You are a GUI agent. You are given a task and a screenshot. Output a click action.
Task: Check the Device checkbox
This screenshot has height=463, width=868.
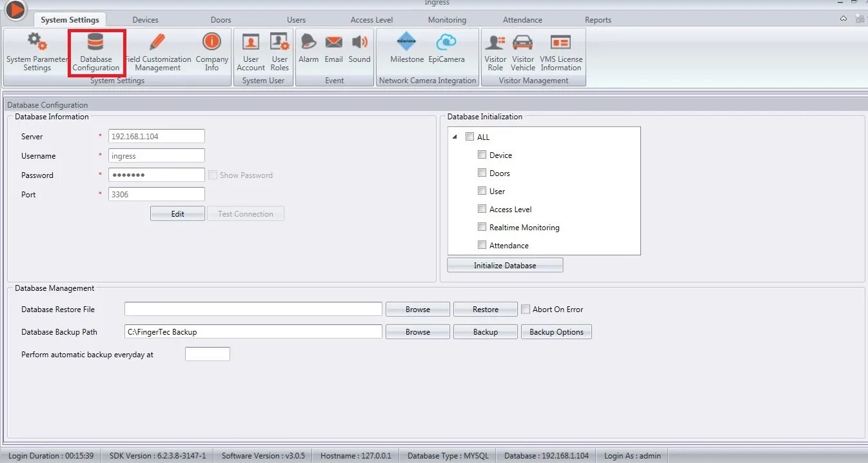pos(482,155)
